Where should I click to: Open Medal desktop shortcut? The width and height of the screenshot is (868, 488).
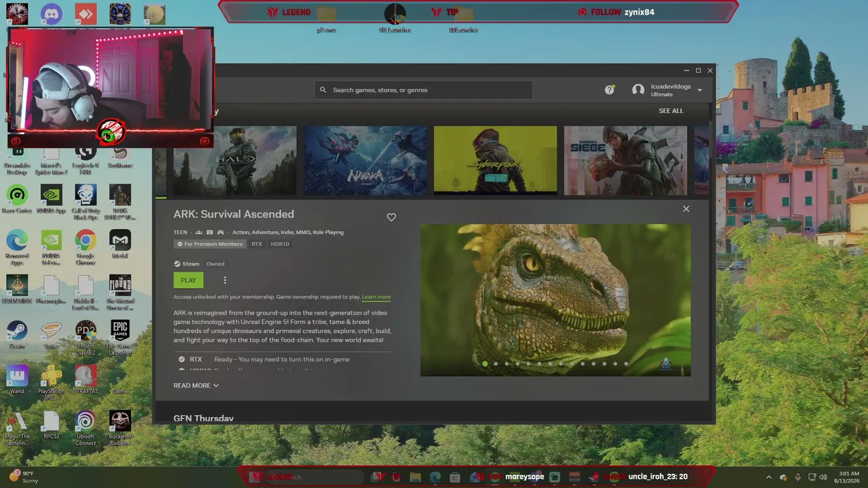pos(120,245)
